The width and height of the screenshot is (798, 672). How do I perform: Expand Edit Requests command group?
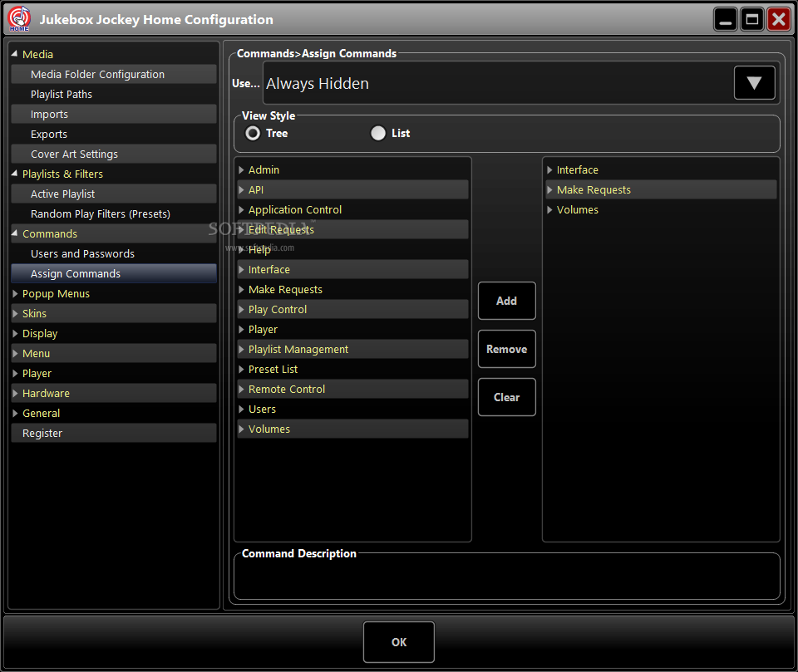point(241,229)
